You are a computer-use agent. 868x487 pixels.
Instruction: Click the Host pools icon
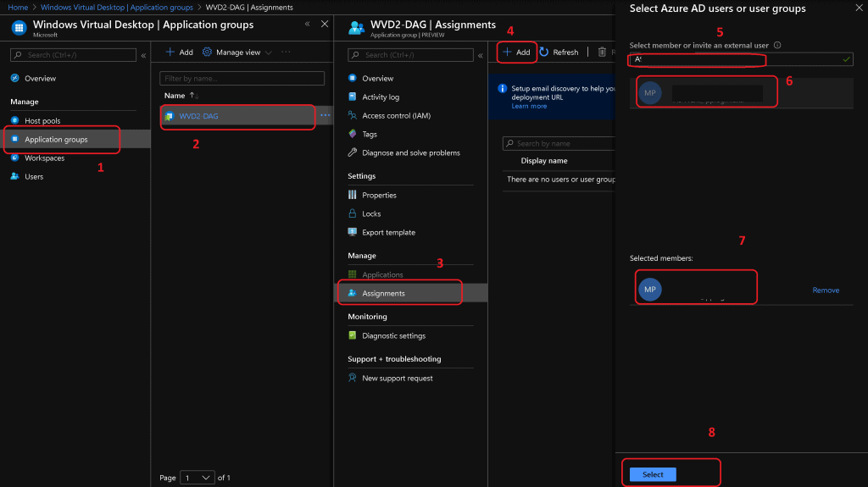pyautogui.click(x=15, y=120)
